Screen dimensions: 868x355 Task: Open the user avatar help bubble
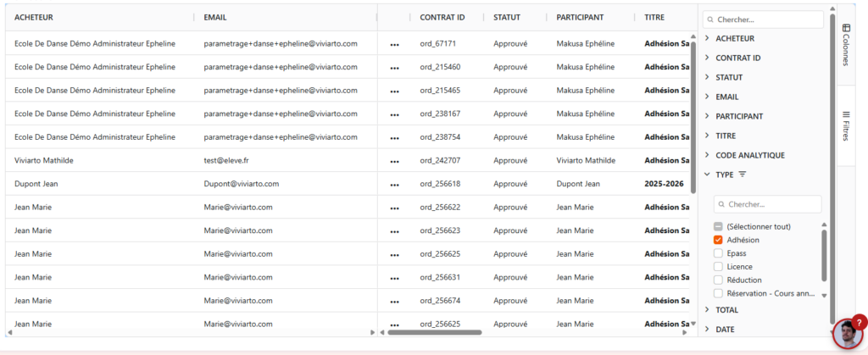pos(848,334)
